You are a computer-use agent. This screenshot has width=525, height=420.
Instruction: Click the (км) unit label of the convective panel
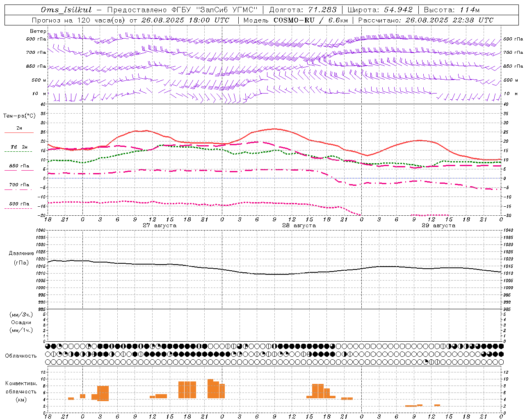pos(21,399)
